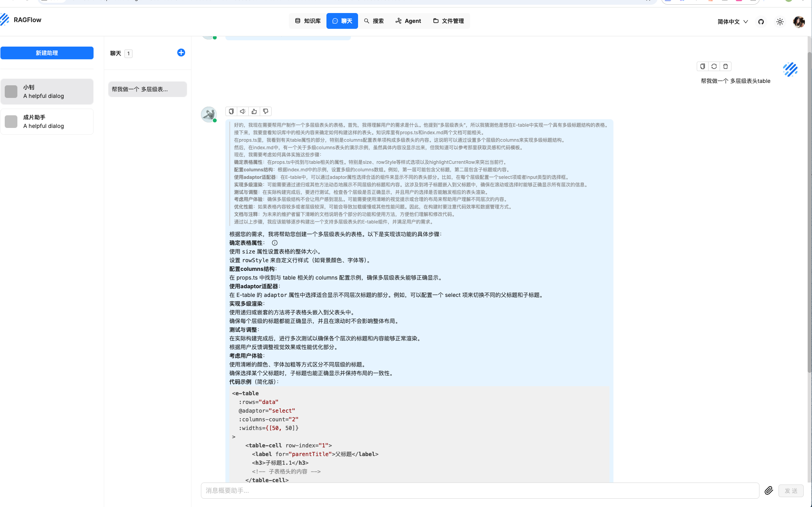
Task: Click the info icon beside 确定表格属性
Action: [x=275, y=243]
